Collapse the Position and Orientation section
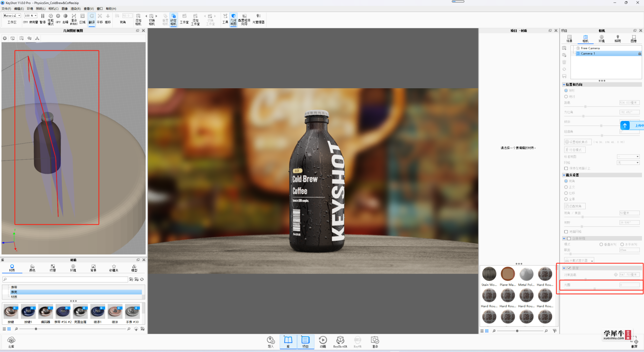The height and width of the screenshot is (352, 644). 564,85
